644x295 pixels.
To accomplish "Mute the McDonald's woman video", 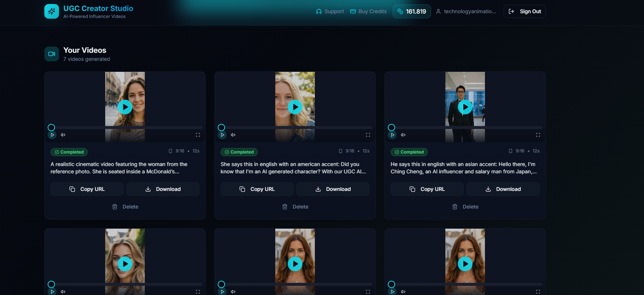I will [x=63, y=135].
